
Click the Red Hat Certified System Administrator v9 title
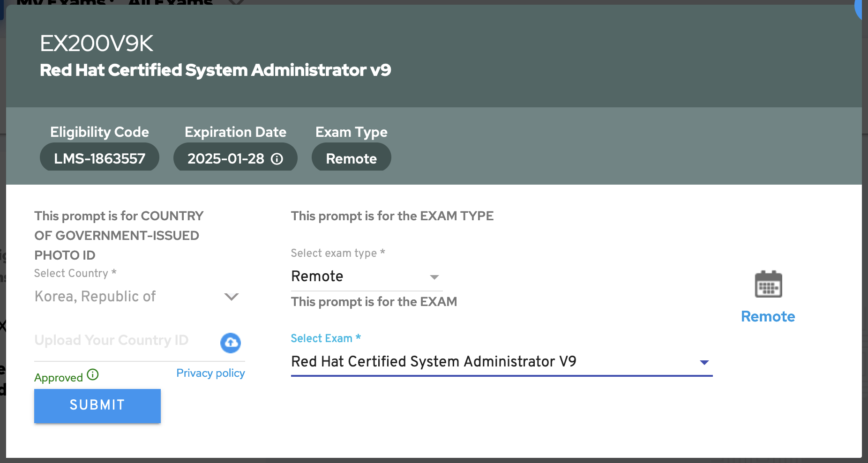click(215, 70)
